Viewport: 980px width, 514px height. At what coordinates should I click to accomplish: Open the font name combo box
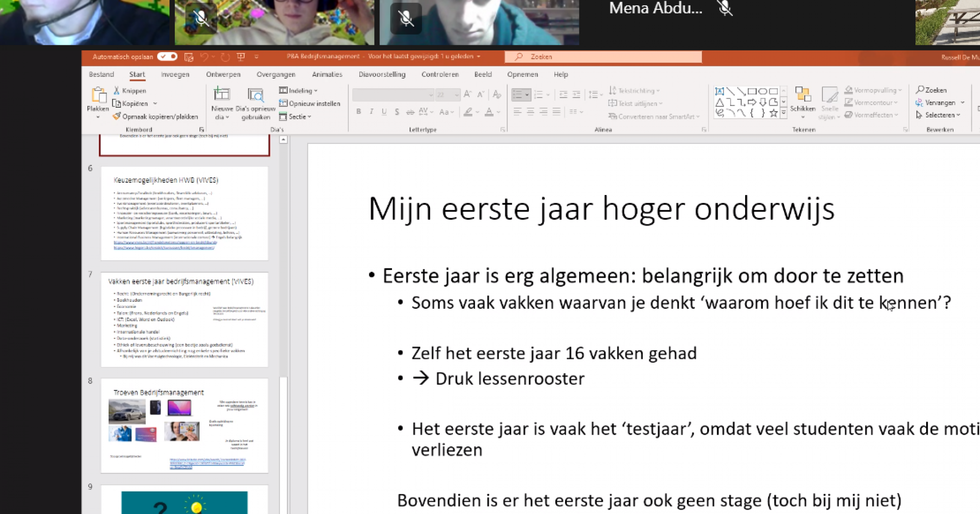point(393,95)
